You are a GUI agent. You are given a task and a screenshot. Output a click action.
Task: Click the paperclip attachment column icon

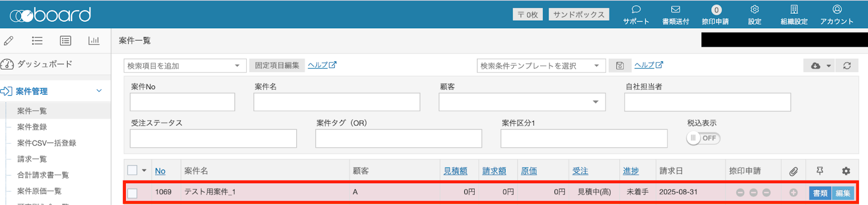tap(793, 171)
